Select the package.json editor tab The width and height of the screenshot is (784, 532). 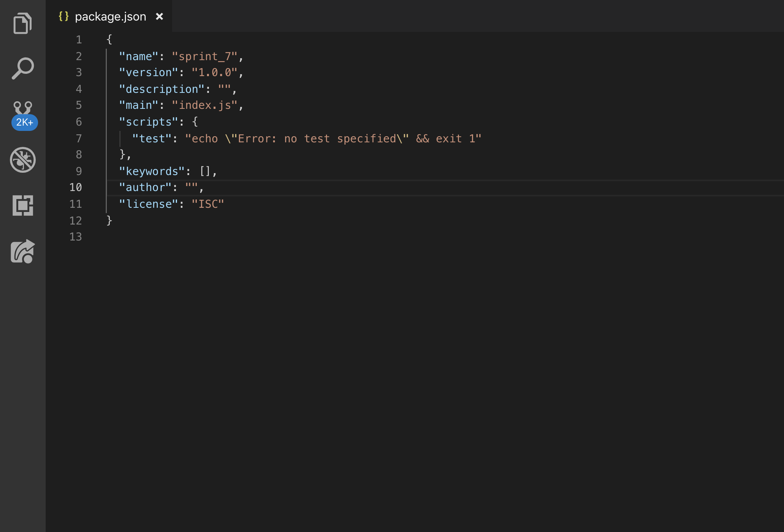(110, 16)
